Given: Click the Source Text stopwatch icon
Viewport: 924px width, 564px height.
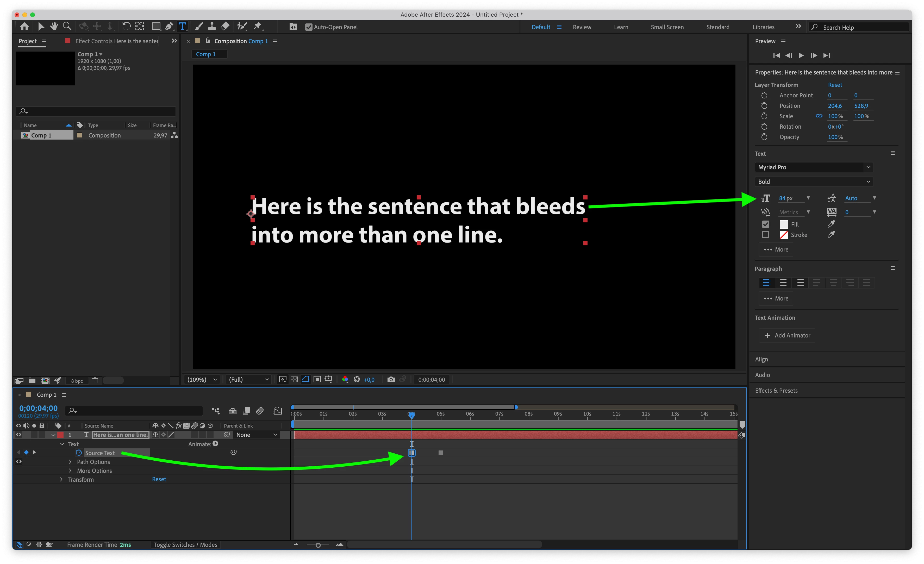Looking at the screenshot, I should [x=79, y=453].
